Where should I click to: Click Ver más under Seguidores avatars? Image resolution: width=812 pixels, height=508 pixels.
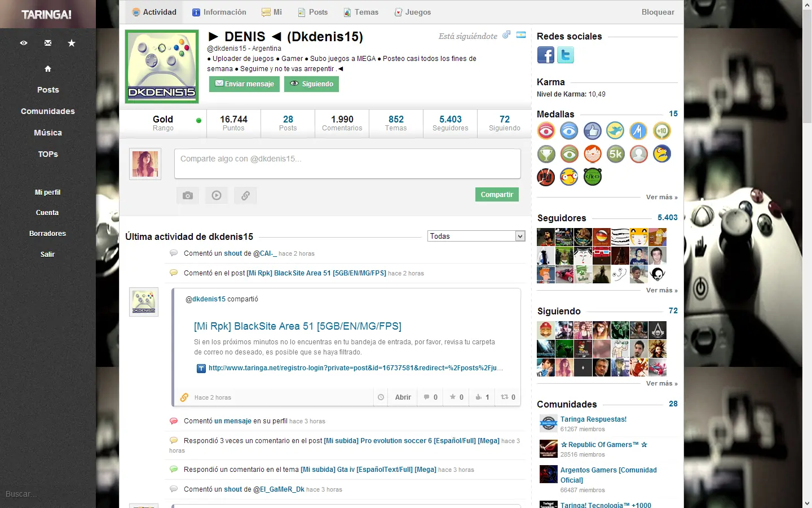pos(662,290)
